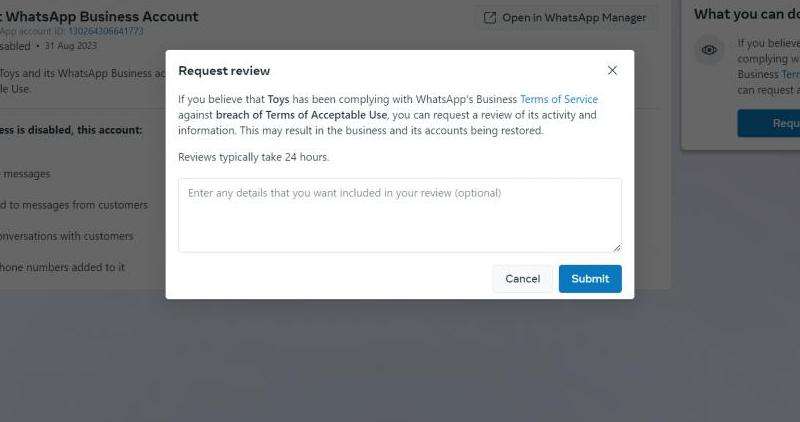Cancel the review request
The image size is (800, 422).
click(x=522, y=279)
